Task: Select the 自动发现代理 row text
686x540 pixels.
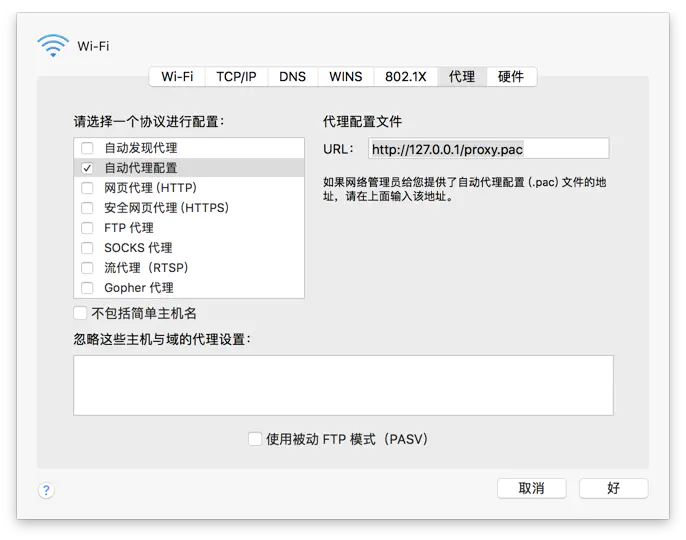Action: click(140, 148)
